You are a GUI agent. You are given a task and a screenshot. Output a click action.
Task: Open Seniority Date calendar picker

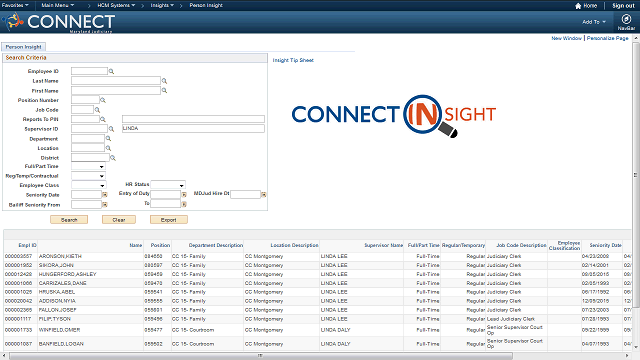(105, 195)
